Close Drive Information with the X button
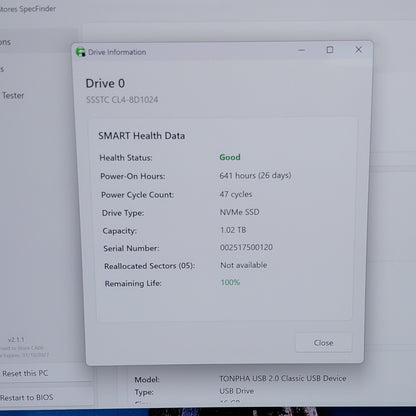The image size is (416, 416). (358, 50)
